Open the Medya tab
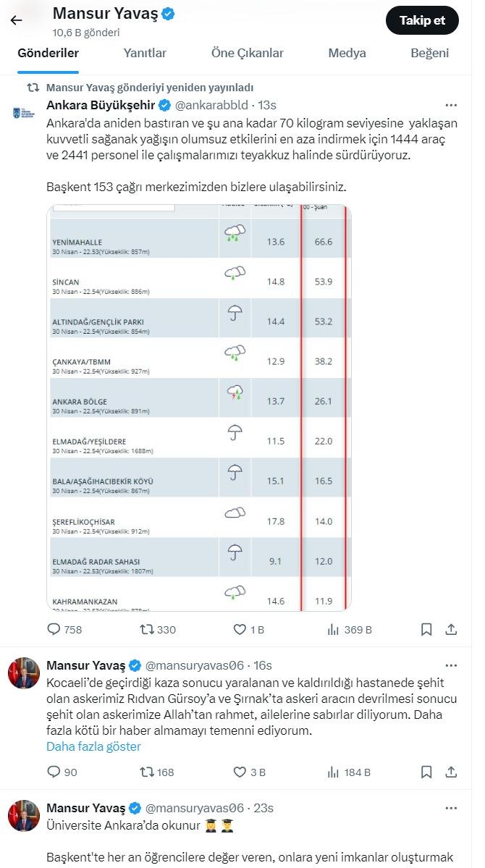Viewport: 485px width, 868px height. pyautogui.click(x=347, y=53)
